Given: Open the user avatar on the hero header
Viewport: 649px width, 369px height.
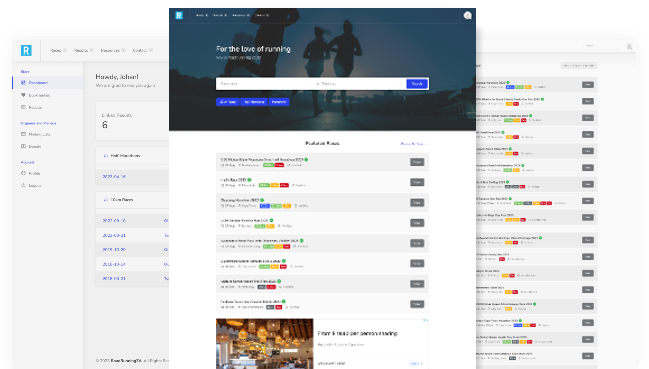Looking at the screenshot, I should pos(468,15).
